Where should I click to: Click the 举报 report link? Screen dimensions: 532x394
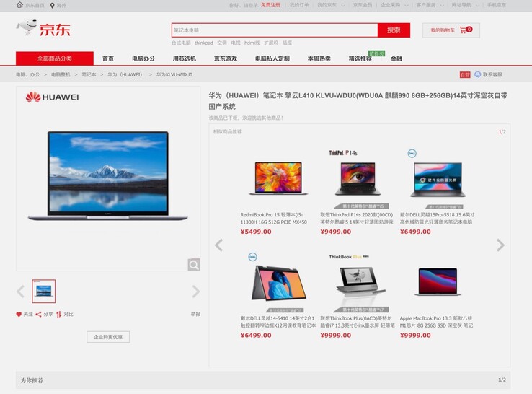[195, 314]
